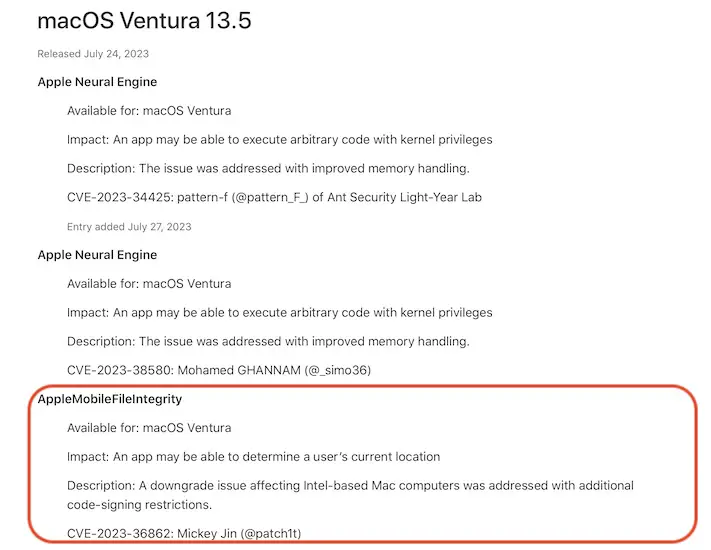Click the impact line about user's current location
The width and height of the screenshot is (711, 550).
coord(253,457)
